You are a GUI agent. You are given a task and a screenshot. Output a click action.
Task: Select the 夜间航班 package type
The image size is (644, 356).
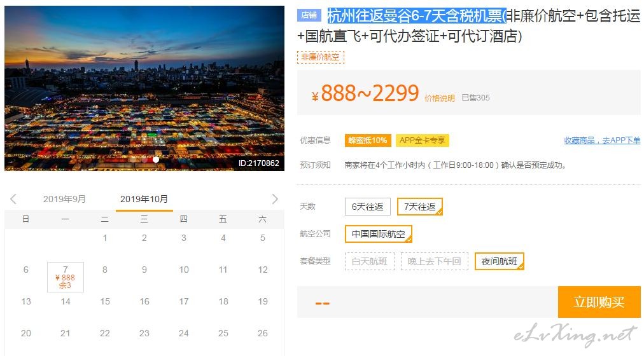pyautogui.click(x=500, y=261)
